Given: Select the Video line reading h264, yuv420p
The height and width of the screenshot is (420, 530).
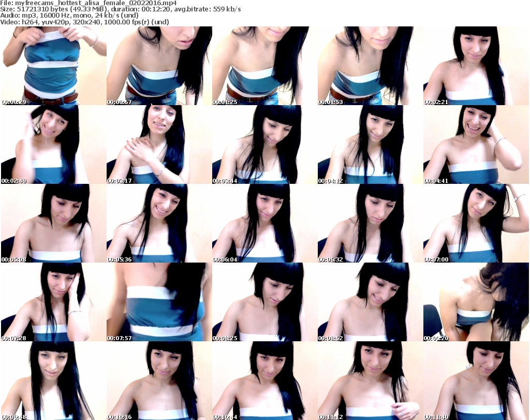Looking at the screenshot, I should [84, 22].
